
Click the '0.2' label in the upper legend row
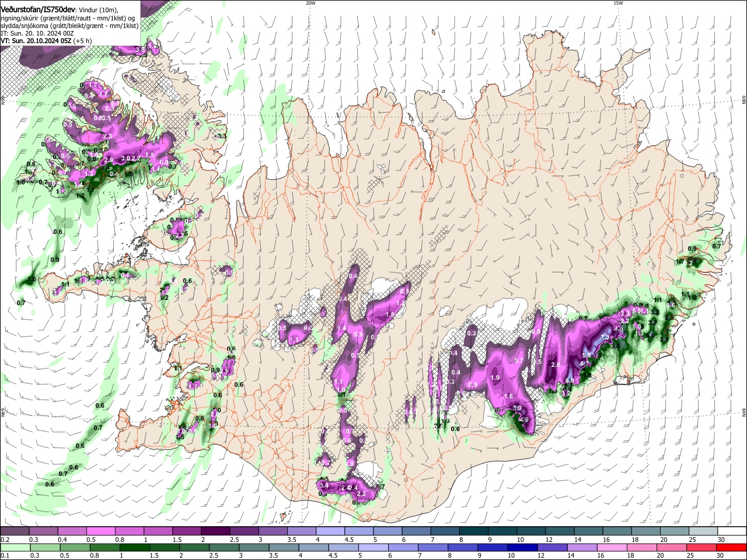tap(5, 540)
